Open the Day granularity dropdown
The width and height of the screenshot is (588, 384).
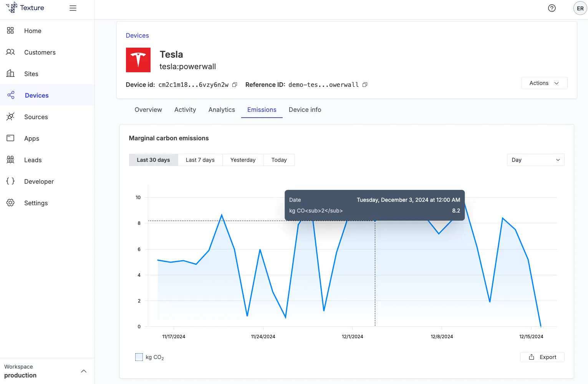tap(536, 160)
